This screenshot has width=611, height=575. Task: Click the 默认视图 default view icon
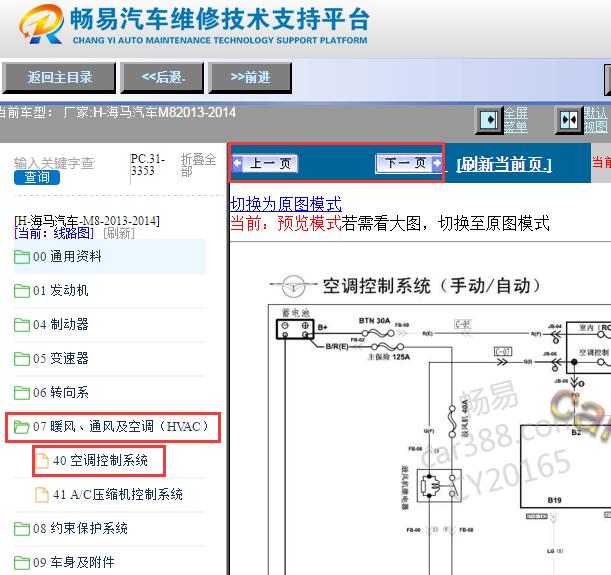[x=569, y=120]
